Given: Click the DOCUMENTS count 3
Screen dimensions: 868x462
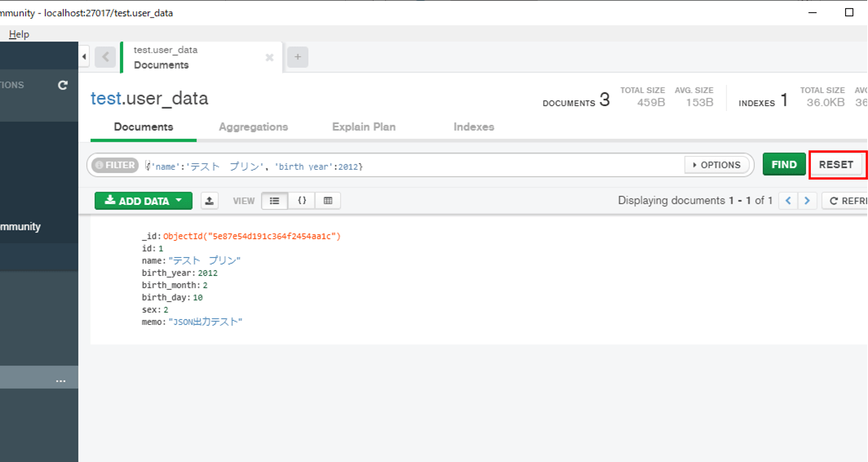Looking at the screenshot, I should 604,100.
